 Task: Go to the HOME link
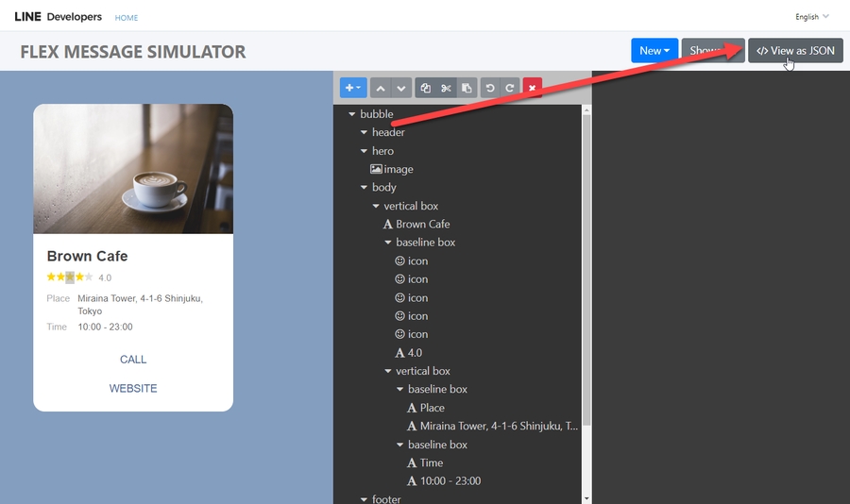127,18
